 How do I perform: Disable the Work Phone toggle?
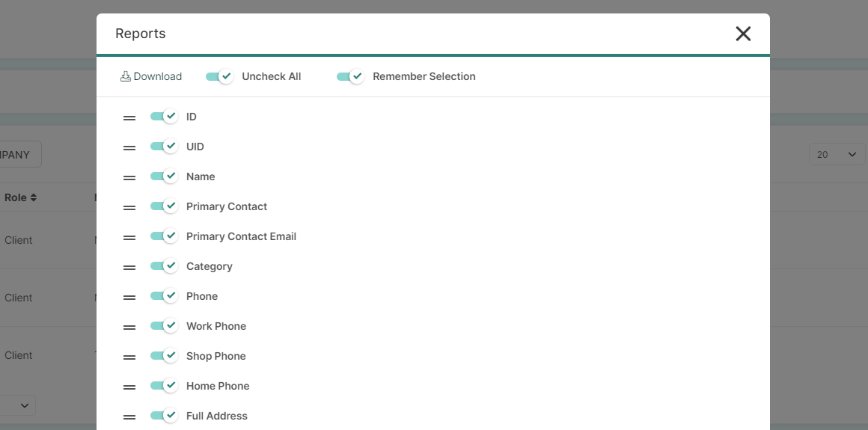pos(165,325)
